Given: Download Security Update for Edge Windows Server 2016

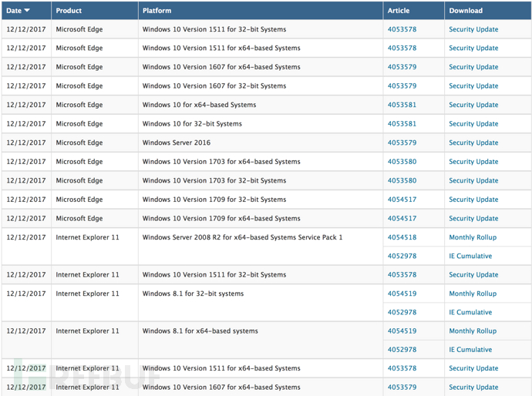Looking at the screenshot, I should tap(473, 143).
